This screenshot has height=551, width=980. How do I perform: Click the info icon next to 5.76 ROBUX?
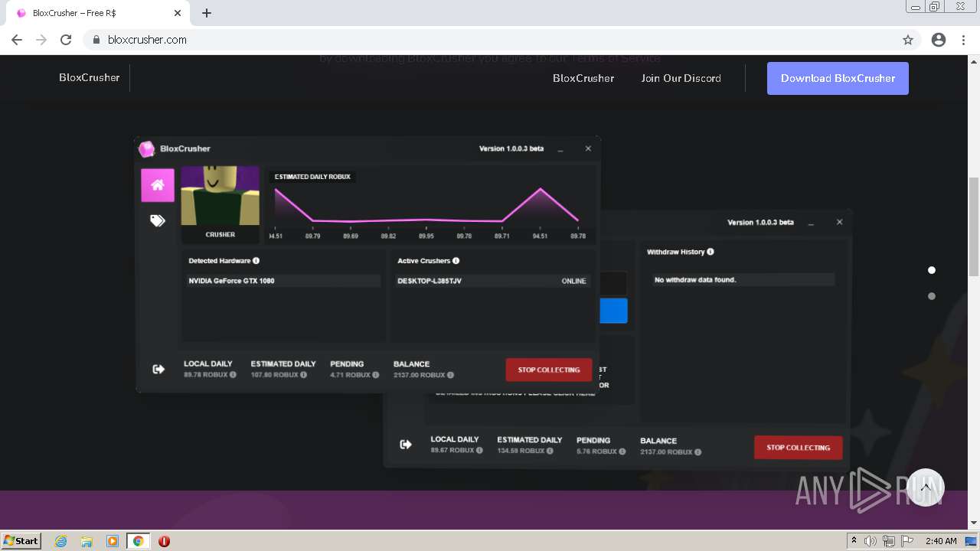click(x=622, y=452)
